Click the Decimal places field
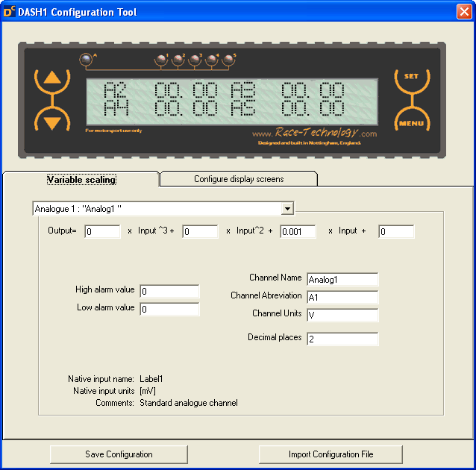The height and width of the screenshot is (470, 476). coord(342,339)
